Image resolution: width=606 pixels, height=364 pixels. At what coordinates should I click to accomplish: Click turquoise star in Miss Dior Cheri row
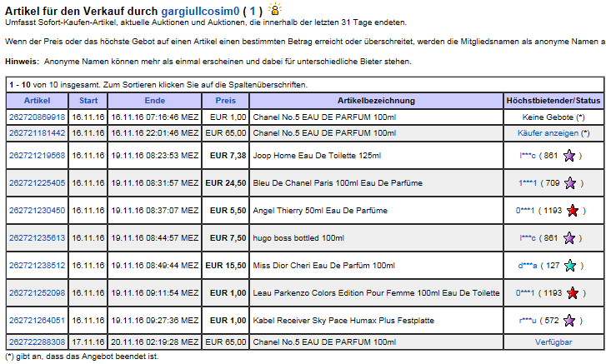[569, 266]
